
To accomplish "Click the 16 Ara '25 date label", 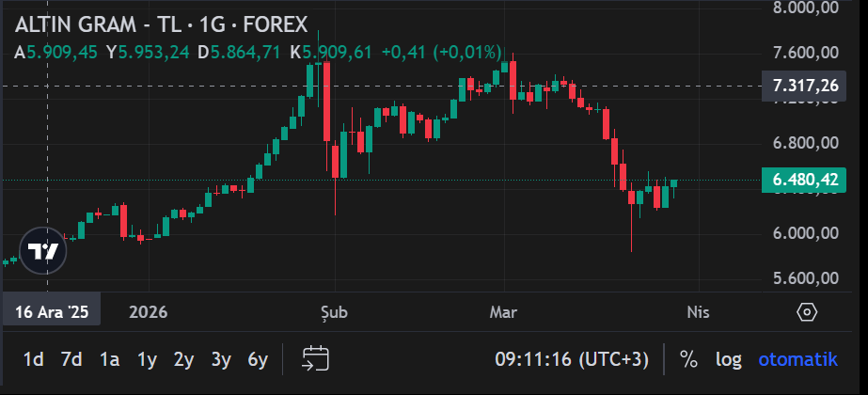I will pyautogui.click(x=52, y=312).
